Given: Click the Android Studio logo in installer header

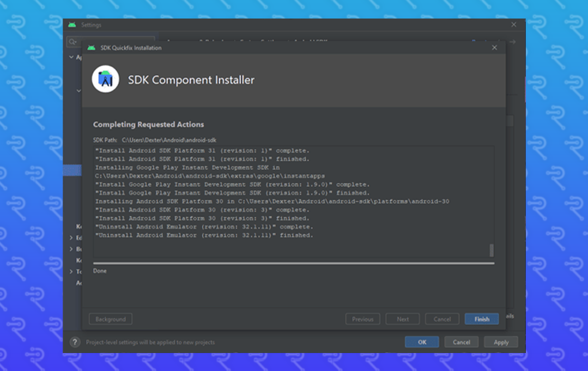Looking at the screenshot, I should tap(105, 79).
